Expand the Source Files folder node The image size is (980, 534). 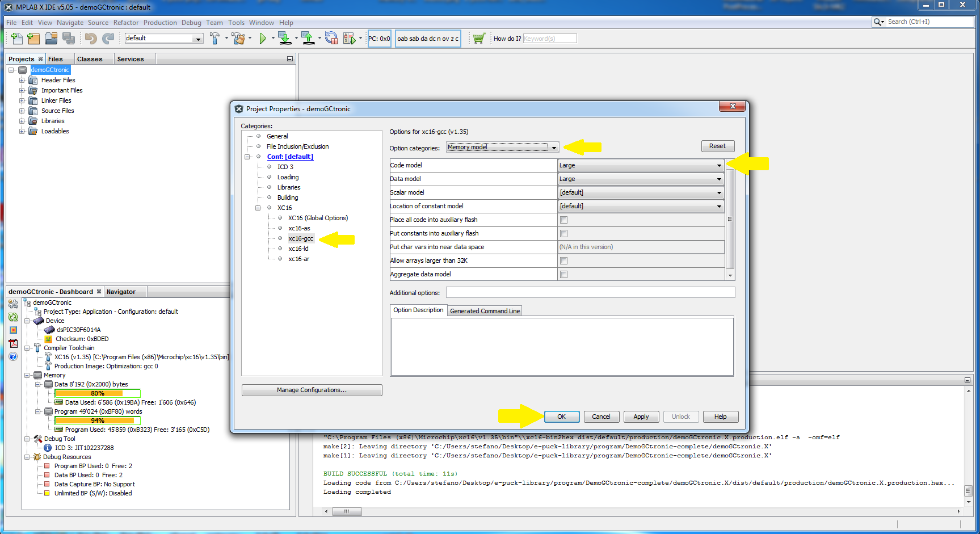22,111
